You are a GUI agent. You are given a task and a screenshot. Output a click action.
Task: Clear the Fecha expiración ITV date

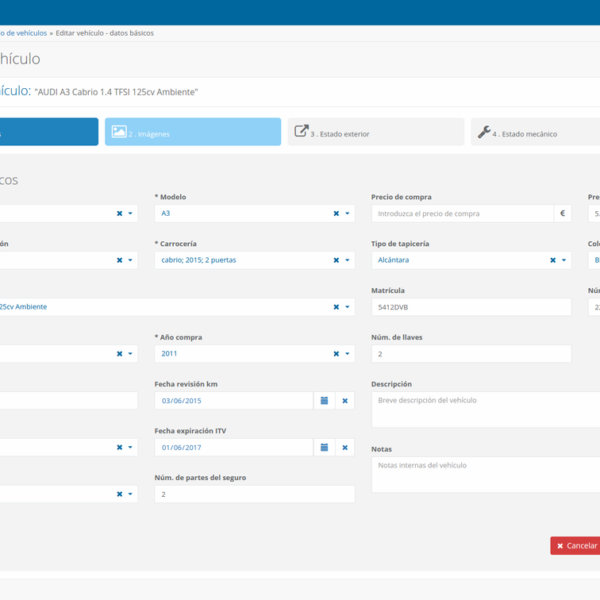345,448
